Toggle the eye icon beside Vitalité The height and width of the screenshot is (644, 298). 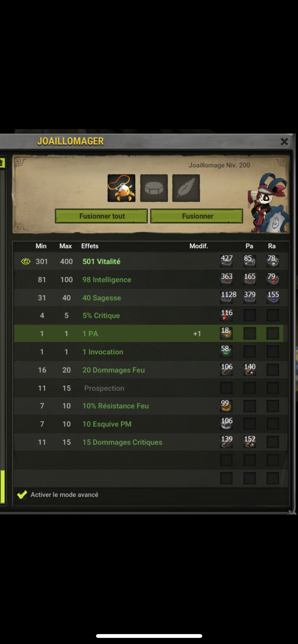pyautogui.click(x=25, y=261)
